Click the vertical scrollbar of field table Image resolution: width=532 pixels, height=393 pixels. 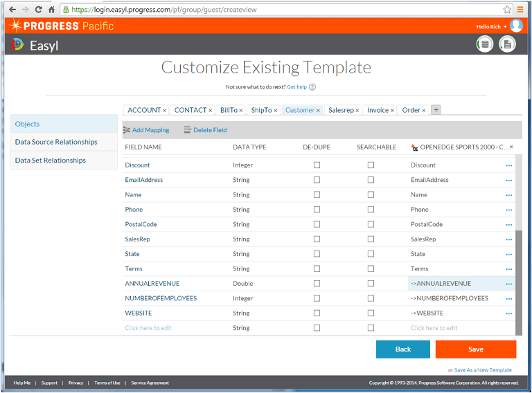pyautogui.click(x=519, y=277)
